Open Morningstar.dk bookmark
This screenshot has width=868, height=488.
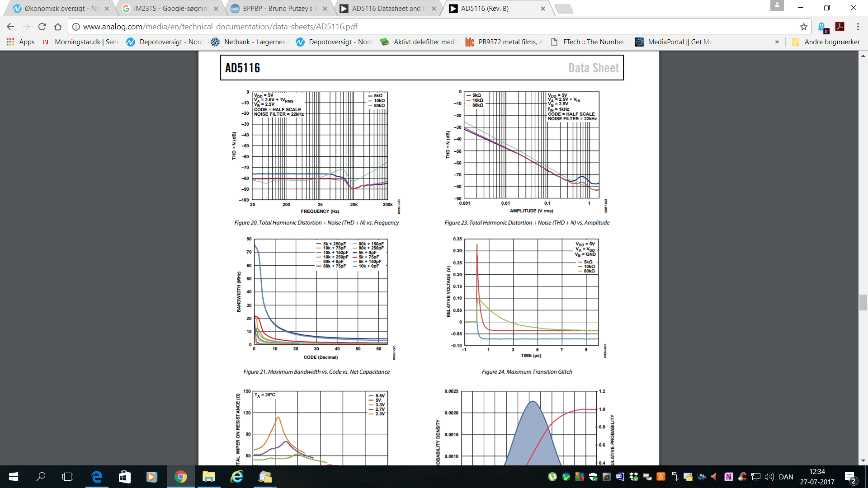coord(80,42)
